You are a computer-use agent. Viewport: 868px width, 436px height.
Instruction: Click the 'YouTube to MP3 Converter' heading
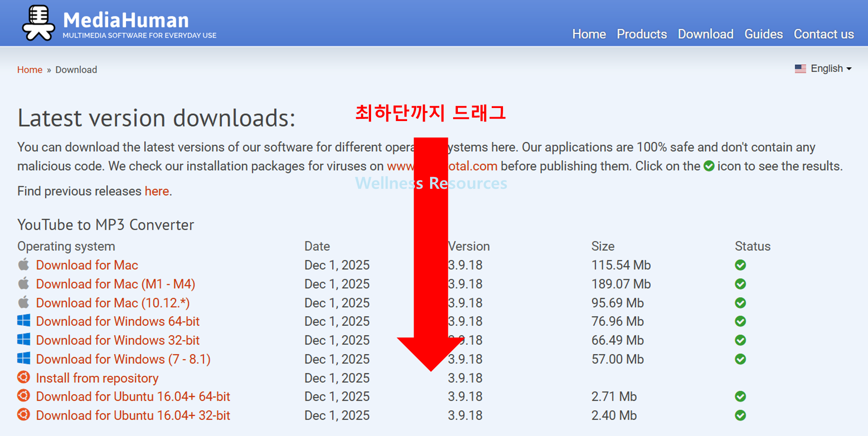tap(105, 225)
